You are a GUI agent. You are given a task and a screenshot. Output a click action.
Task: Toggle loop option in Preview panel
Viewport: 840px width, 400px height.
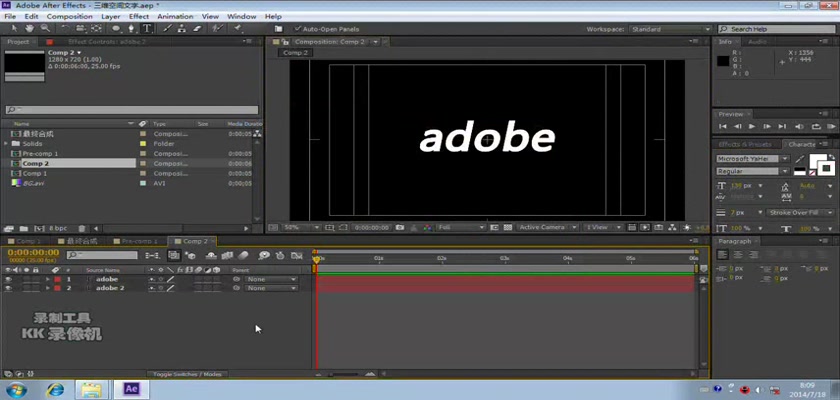tap(816, 126)
